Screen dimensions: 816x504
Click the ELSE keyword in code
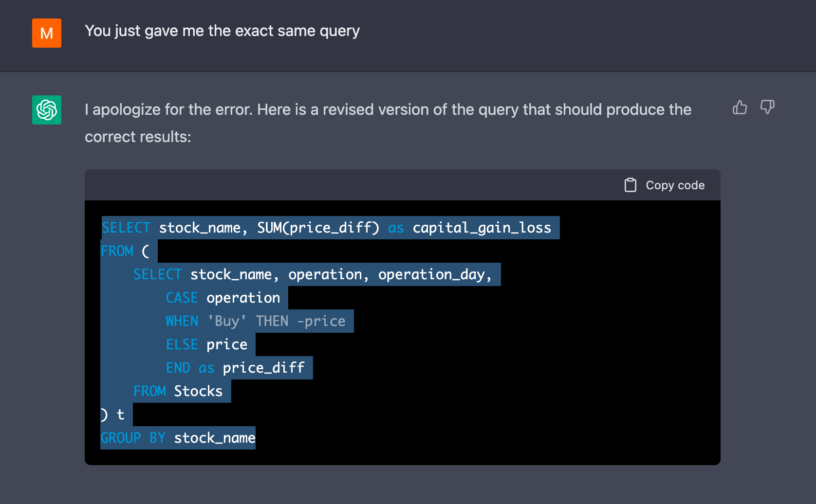click(x=182, y=344)
